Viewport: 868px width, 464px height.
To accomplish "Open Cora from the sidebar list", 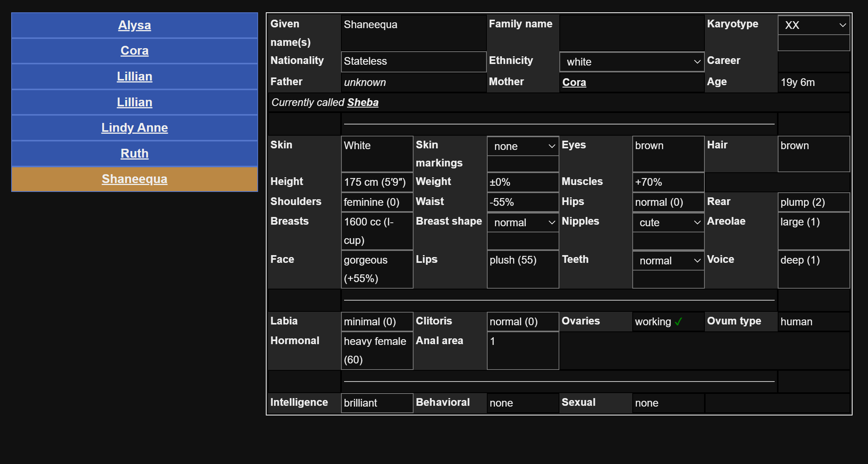I will [134, 50].
